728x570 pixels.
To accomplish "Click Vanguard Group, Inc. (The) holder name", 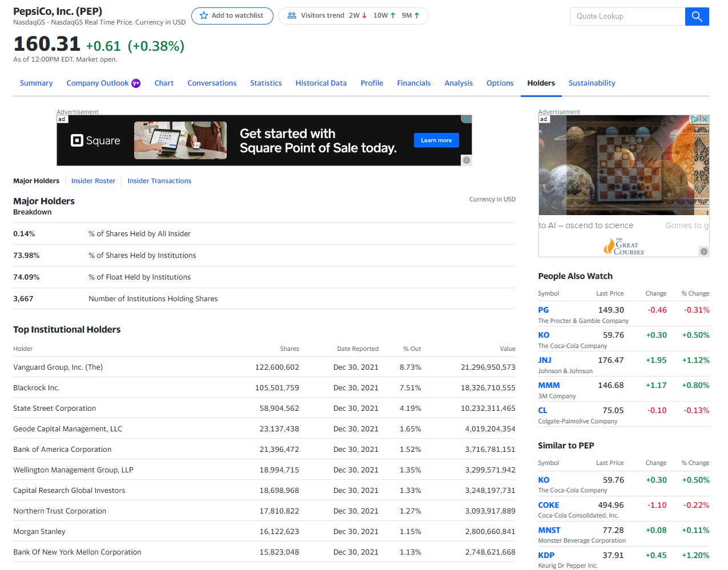I will point(58,367).
